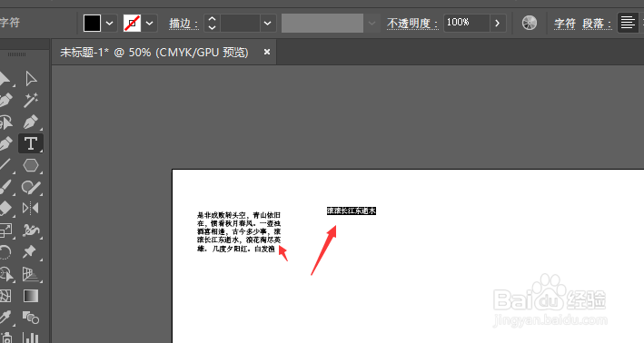Select the Paintbrush tool
This screenshot has height=343, width=644.
[x=5, y=187]
